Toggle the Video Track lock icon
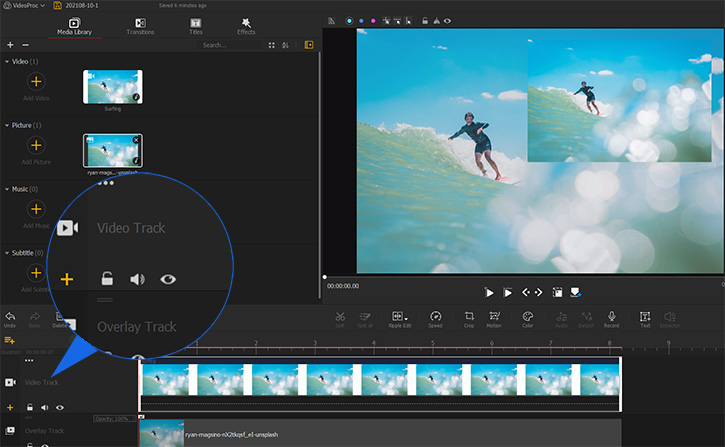 [30, 408]
